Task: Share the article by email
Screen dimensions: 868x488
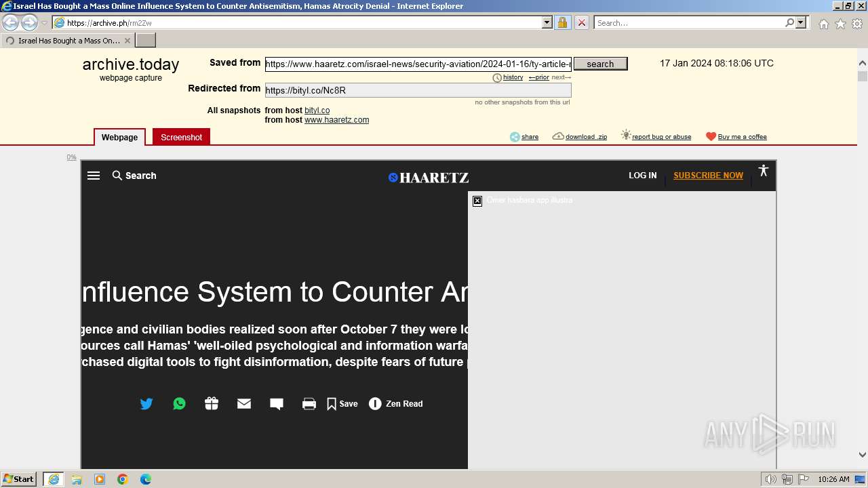Action: point(244,404)
